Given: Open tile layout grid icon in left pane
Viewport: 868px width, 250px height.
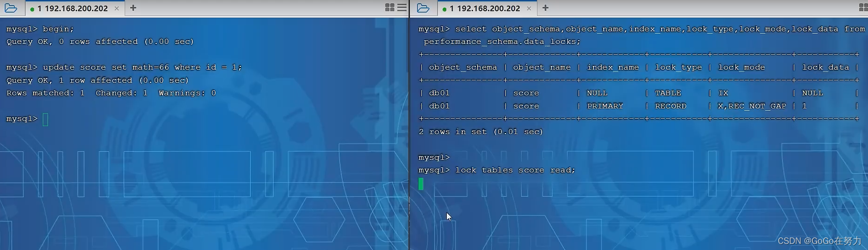Looking at the screenshot, I should point(390,7).
